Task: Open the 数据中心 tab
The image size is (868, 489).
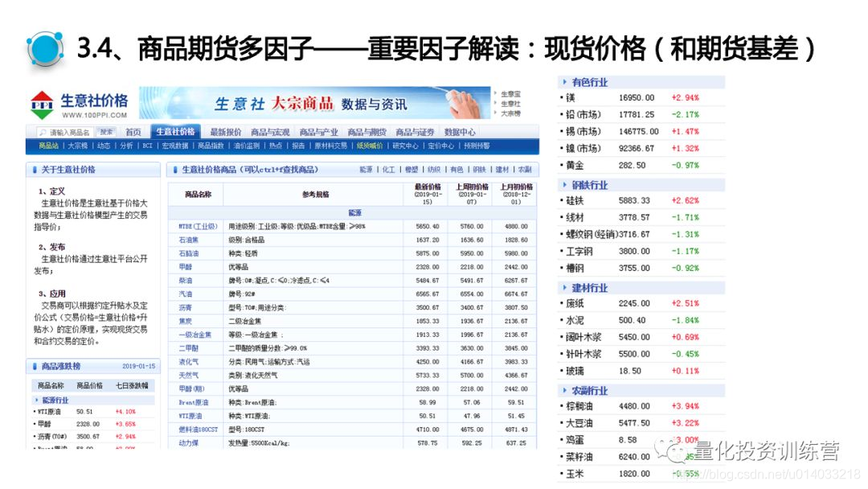Action: (x=460, y=132)
